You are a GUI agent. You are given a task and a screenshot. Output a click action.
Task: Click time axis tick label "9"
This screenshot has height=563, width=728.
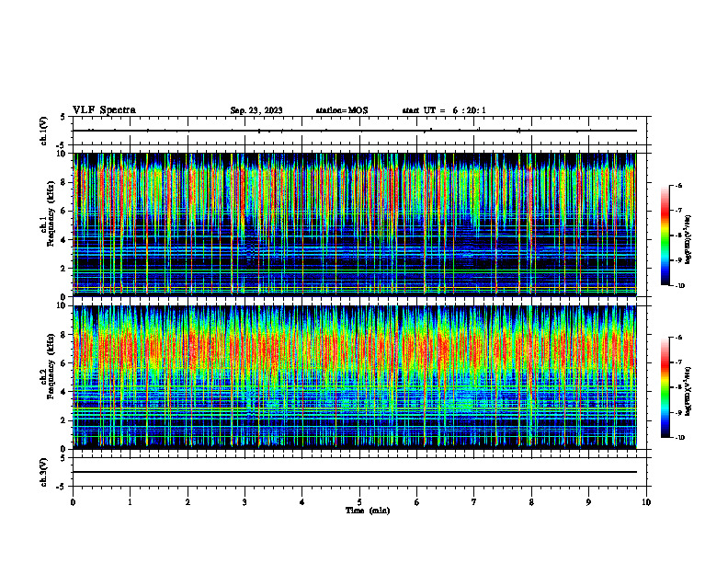point(588,502)
